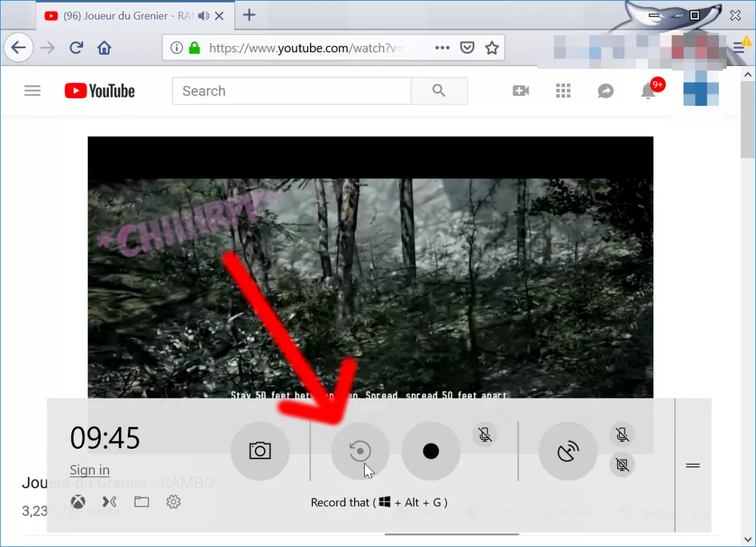Go to YouTube home via logo
This screenshot has width=756, height=547.
click(x=100, y=91)
